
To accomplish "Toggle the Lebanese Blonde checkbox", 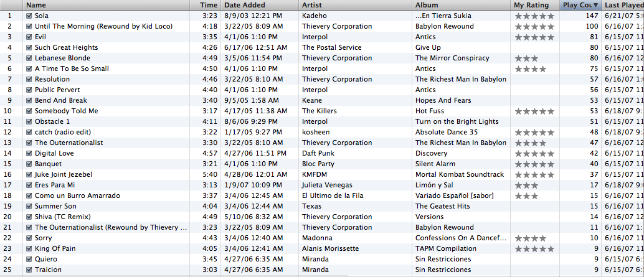I will [29, 59].
